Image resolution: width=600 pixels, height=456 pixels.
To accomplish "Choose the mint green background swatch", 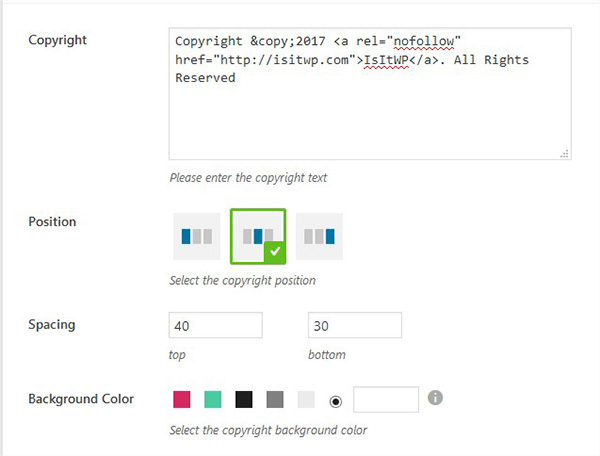I will [213, 399].
